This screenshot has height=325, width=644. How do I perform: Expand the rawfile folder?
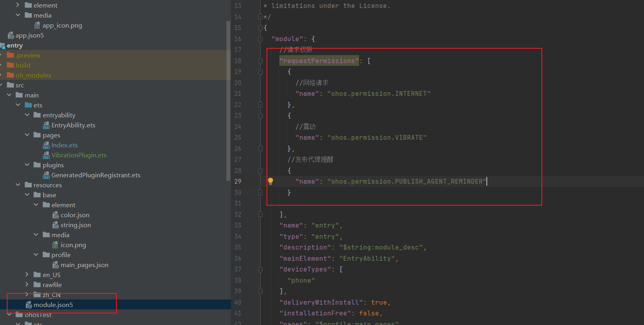pos(27,285)
